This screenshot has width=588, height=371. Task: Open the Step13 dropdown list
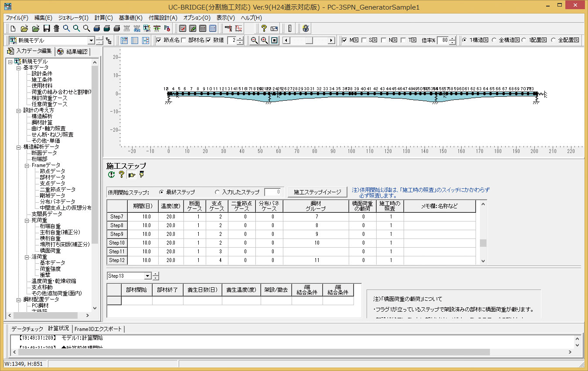pyautogui.click(x=147, y=276)
